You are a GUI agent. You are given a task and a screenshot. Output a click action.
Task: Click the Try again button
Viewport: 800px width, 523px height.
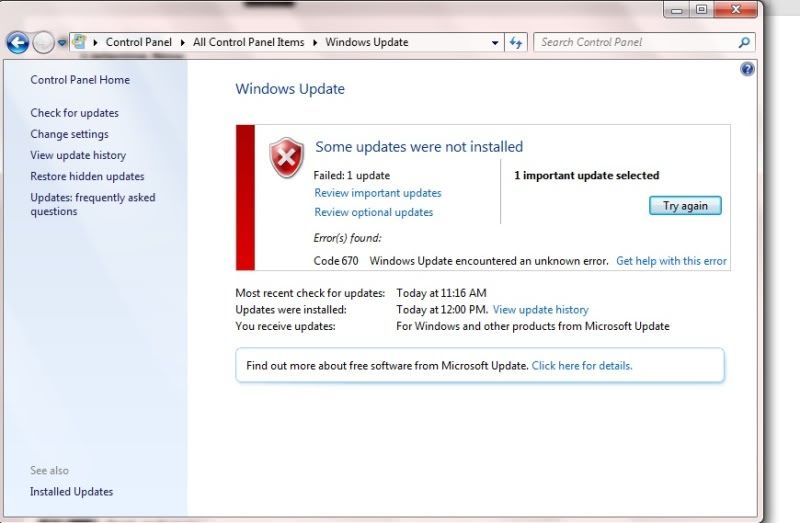pos(685,206)
